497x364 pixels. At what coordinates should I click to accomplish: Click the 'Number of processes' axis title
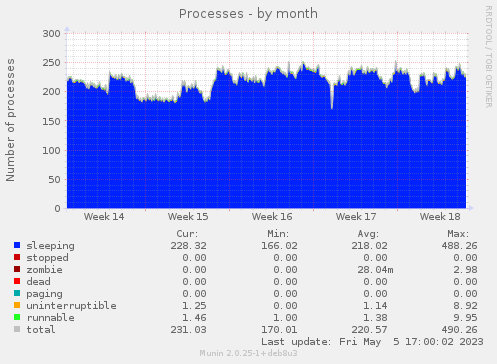(x=10, y=120)
